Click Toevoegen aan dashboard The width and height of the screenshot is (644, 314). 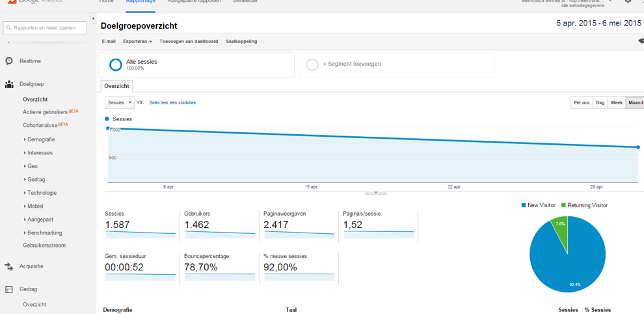coord(189,42)
